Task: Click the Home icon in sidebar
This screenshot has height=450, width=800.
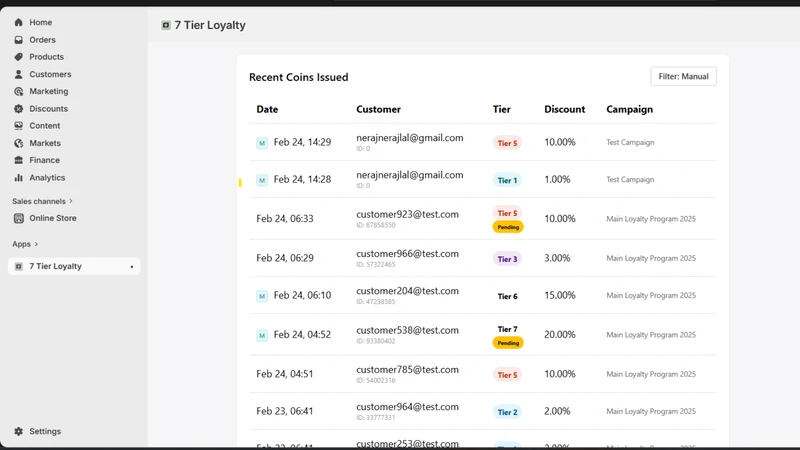Action: click(x=19, y=22)
